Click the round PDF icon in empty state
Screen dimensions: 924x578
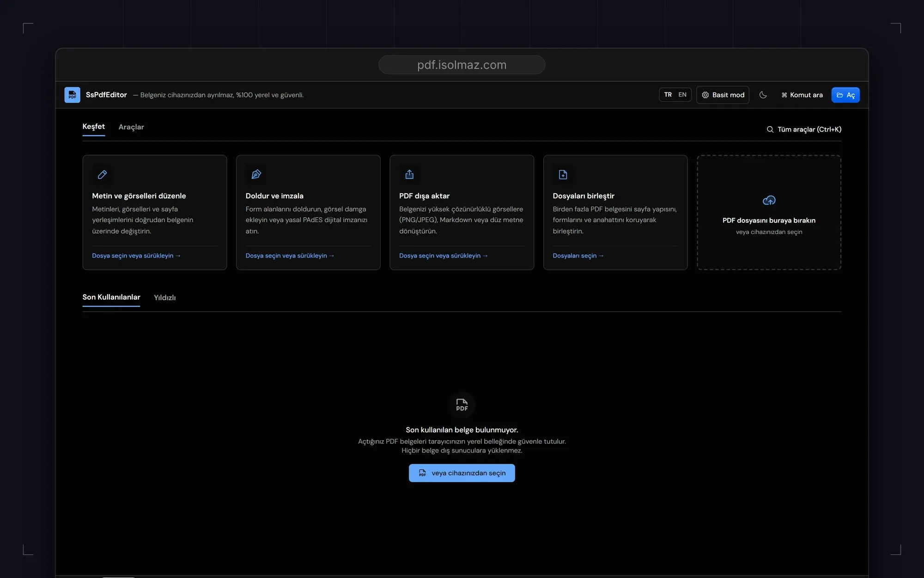click(x=462, y=405)
